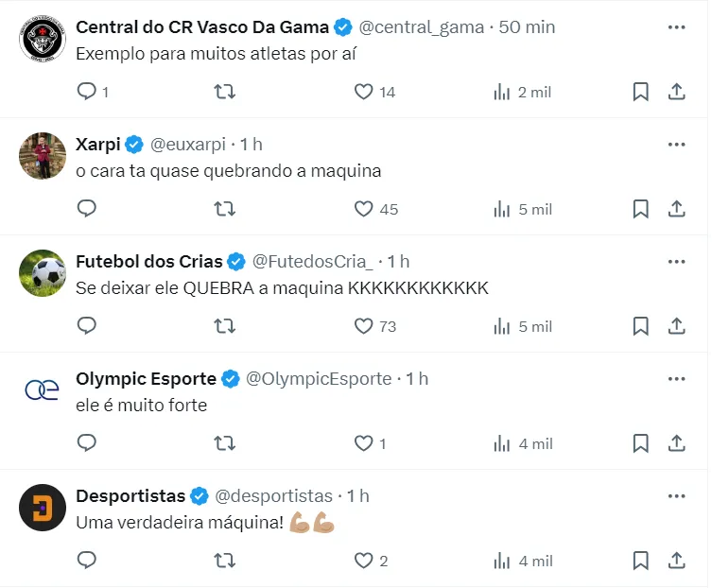View analytics on Olympic Esporte's tweet
This screenshot has width=712, height=588.
tap(502, 443)
